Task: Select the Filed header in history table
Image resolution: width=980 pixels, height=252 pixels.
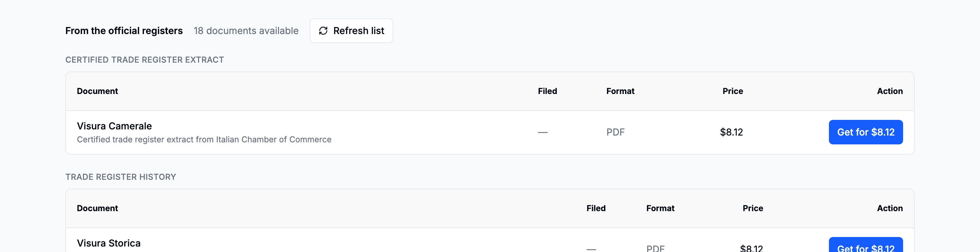Action: (x=596, y=208)
